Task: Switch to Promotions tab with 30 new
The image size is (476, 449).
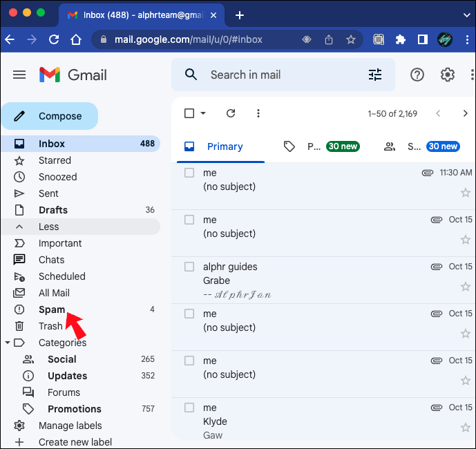Action: (322, 146)
